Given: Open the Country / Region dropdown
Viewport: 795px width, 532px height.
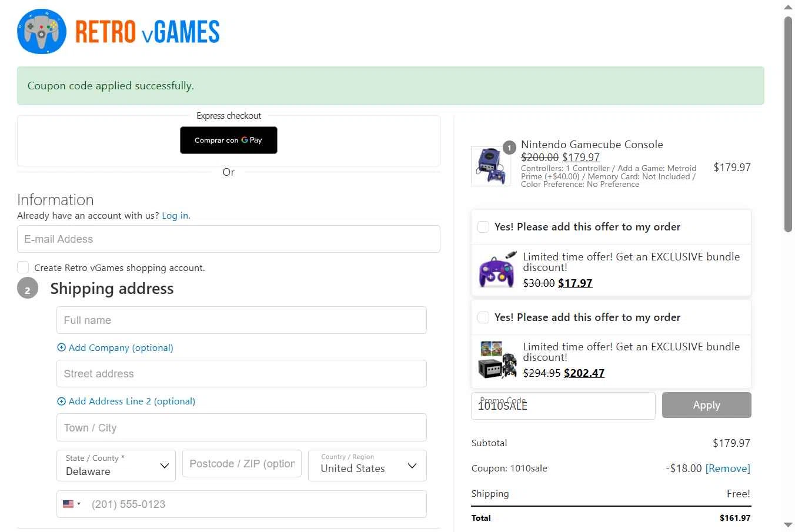Looking at the screenshot, I should (368, 466).
